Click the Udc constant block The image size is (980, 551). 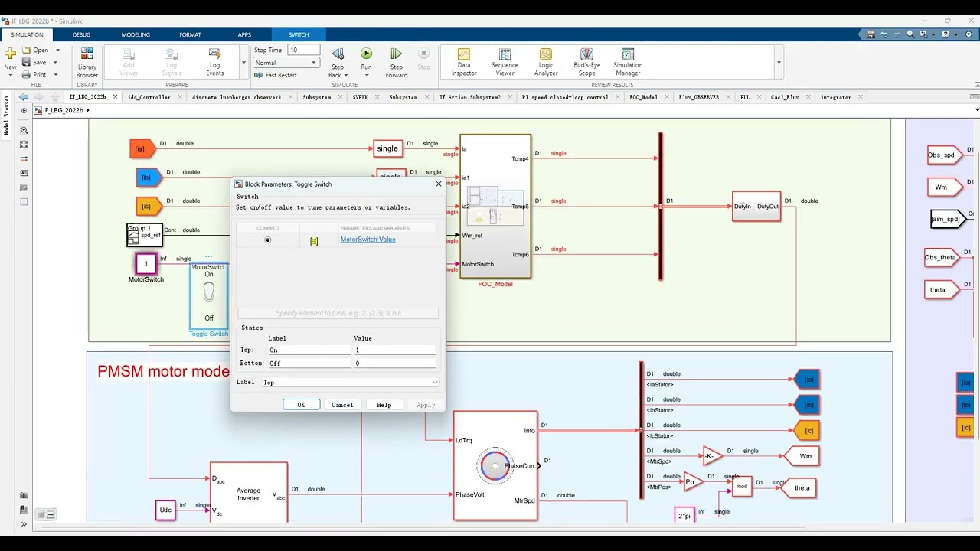click(165, 510)
